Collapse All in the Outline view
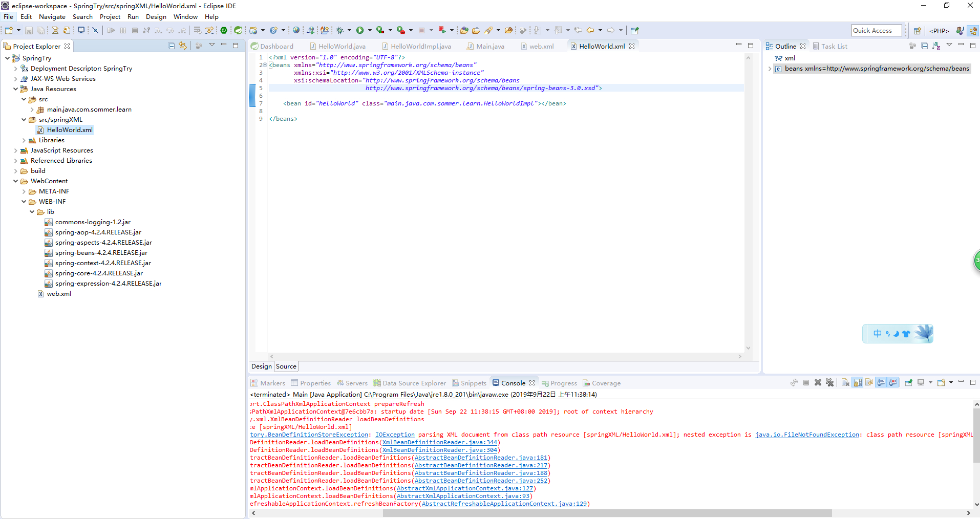The width and height of the screenshot is (980, 519). pos(924,46)
